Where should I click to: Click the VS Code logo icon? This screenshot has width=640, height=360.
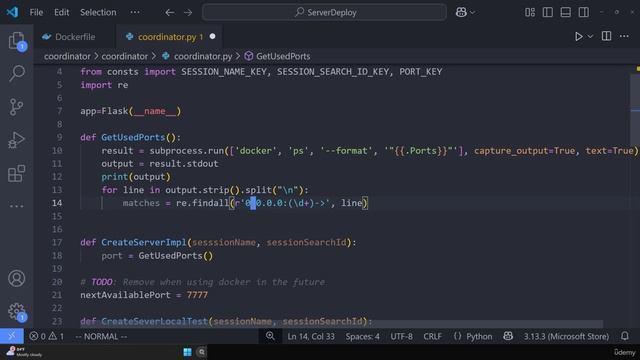pyautogui.click(x=12, y=12)
